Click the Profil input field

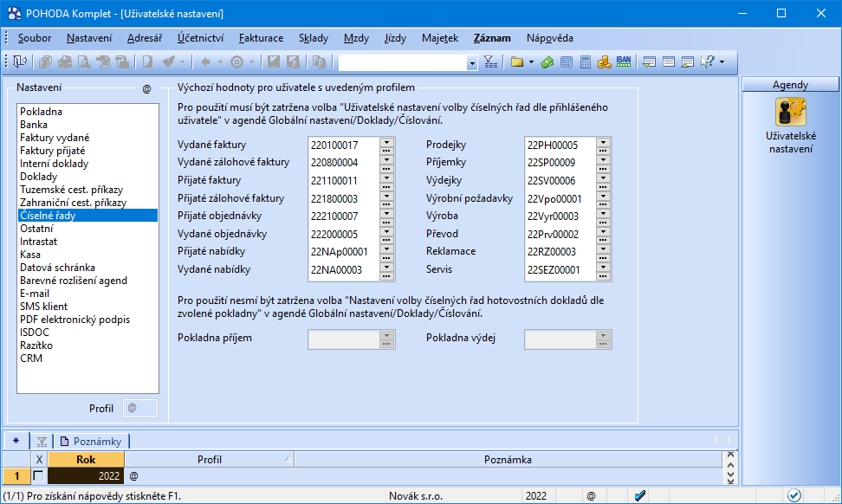click(140, 409)
